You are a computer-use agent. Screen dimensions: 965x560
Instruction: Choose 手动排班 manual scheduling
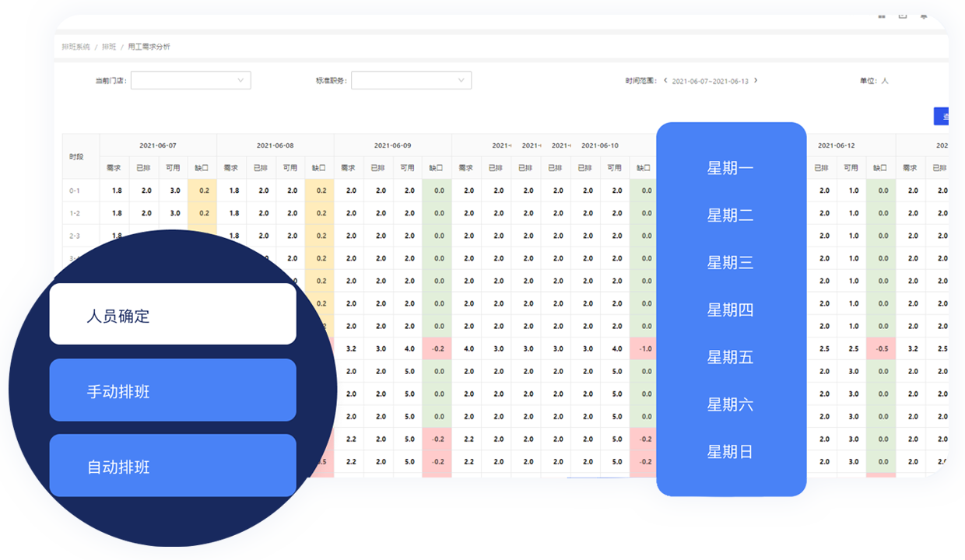coord(173,390)
